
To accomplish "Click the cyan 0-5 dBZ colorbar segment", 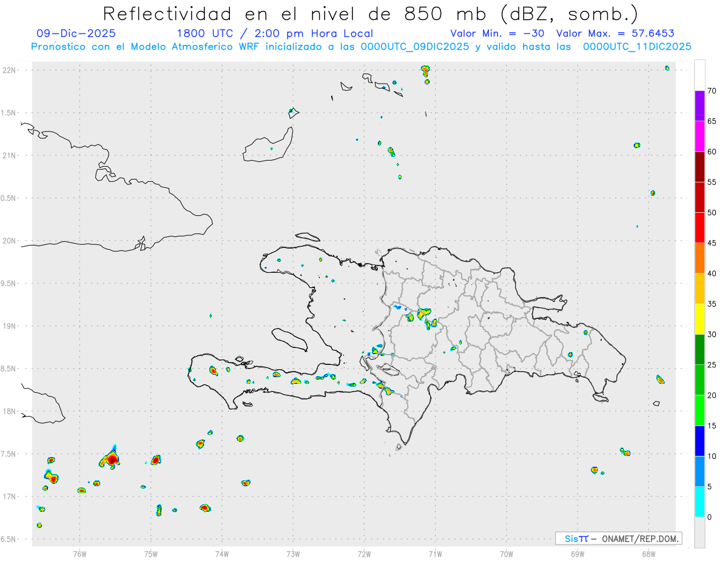I will (699, 502).
